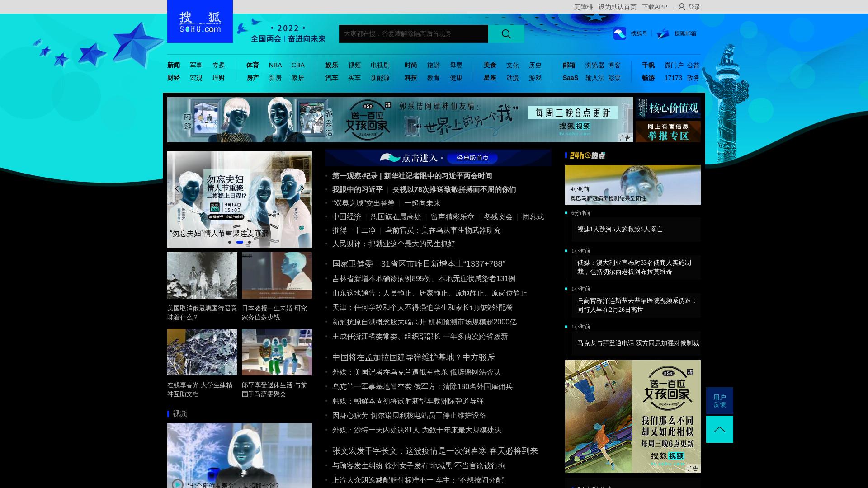This screenshot has height=488, width=868.
Task: Open hot item 福建1人跳河5人施救致5人溺亡
Action: click(x=620, y=229)
